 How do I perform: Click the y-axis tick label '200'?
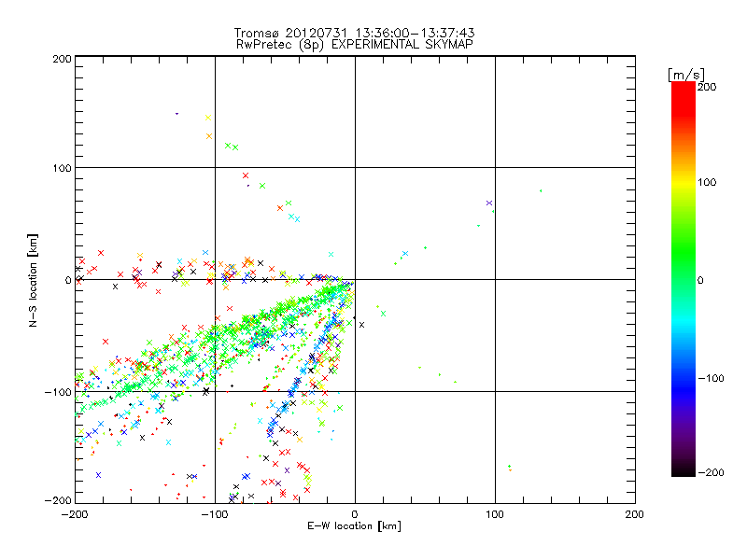pos(62,59)
